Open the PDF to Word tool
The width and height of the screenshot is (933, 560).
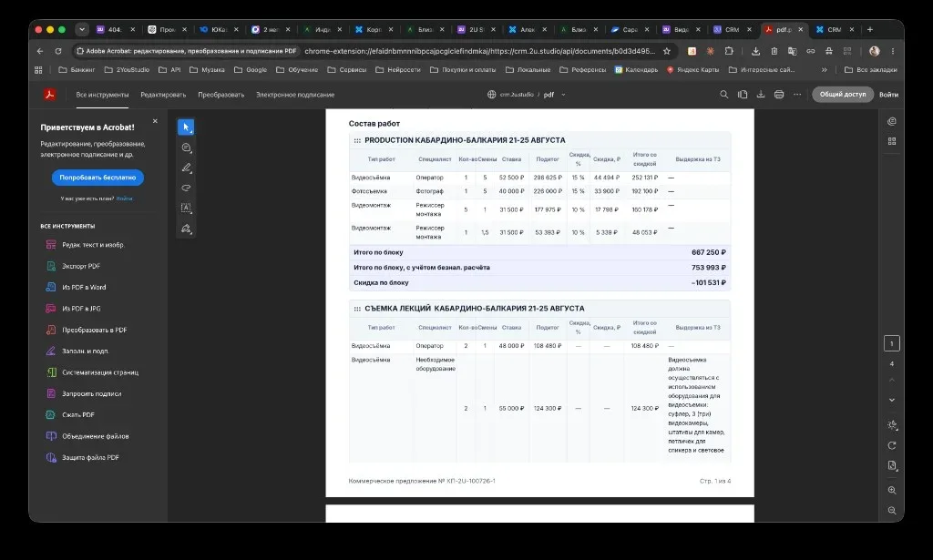coord(77,287)
